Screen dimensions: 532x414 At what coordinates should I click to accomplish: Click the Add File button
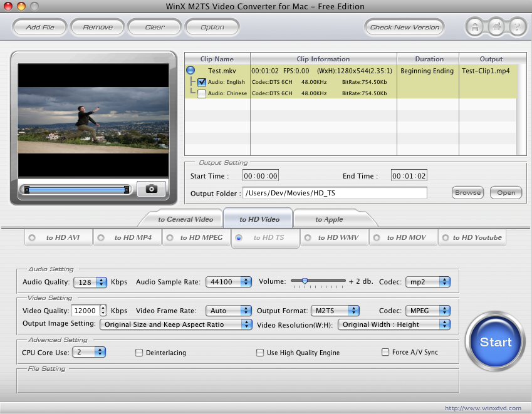40,27
